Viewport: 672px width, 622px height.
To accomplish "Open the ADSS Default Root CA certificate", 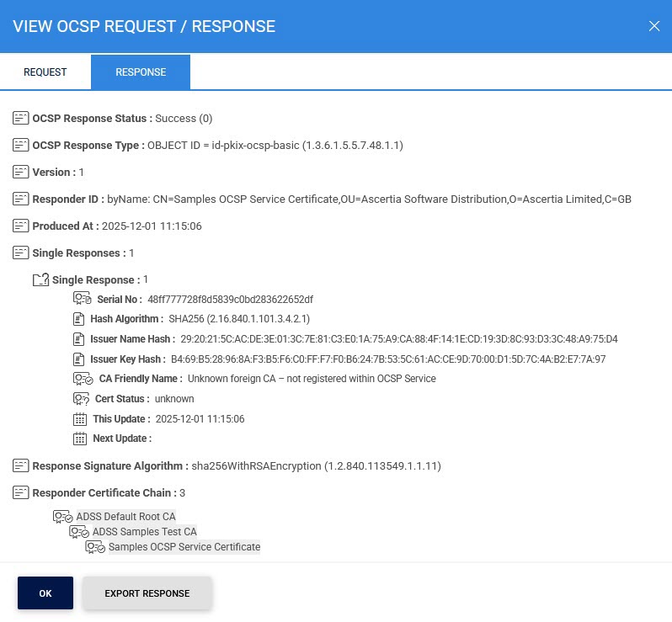I will 125,517.
